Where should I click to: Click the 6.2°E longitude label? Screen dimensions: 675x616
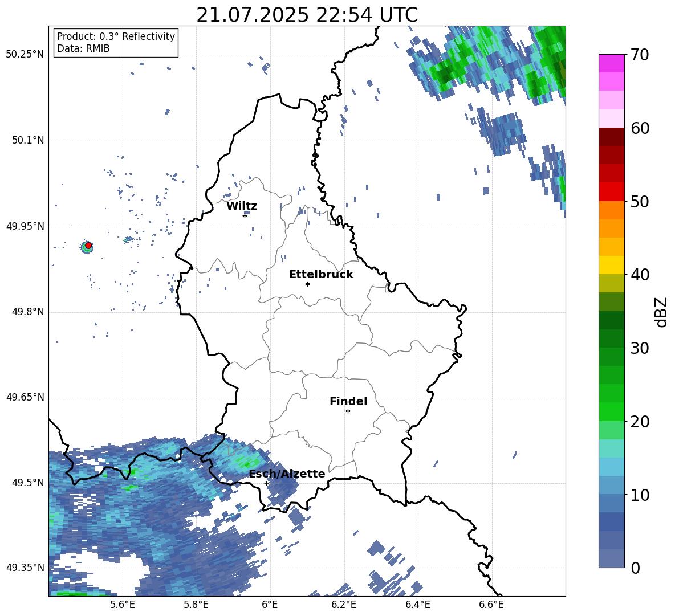[344, 605]
